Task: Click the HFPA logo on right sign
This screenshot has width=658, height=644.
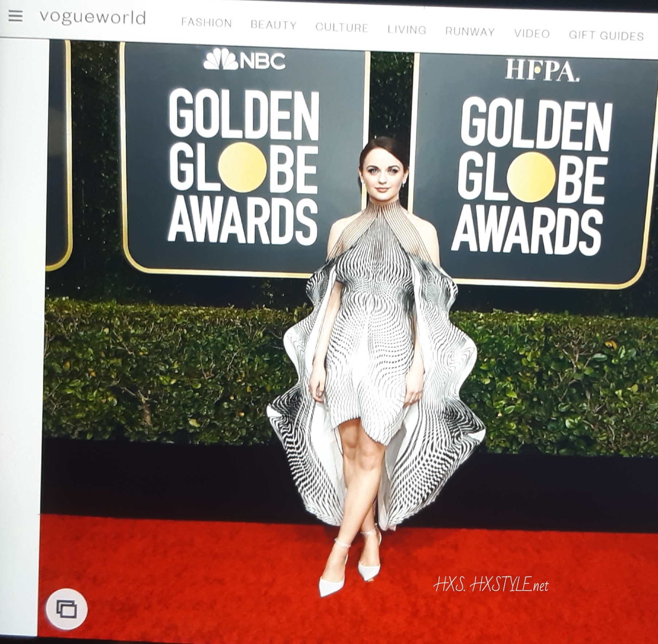Action: pyautogui.click(x=541, y=70)
